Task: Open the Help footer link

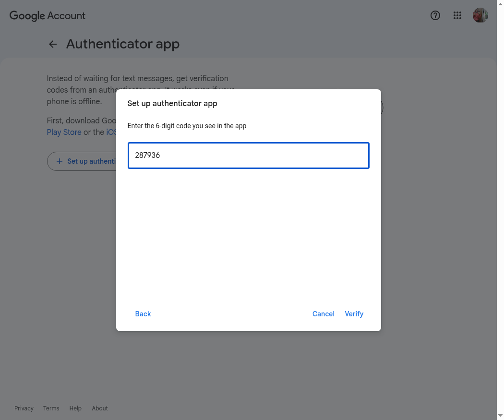Action: click(75, 408)
